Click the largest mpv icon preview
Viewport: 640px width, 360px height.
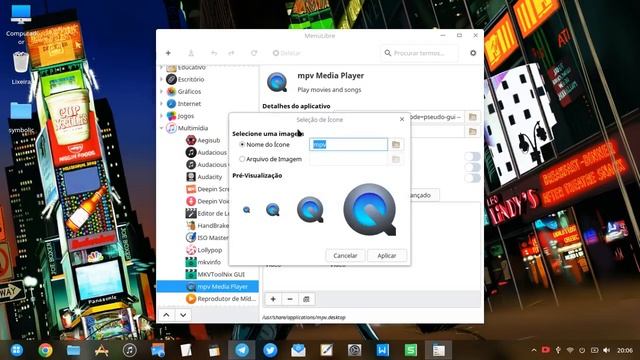(370, 209)
